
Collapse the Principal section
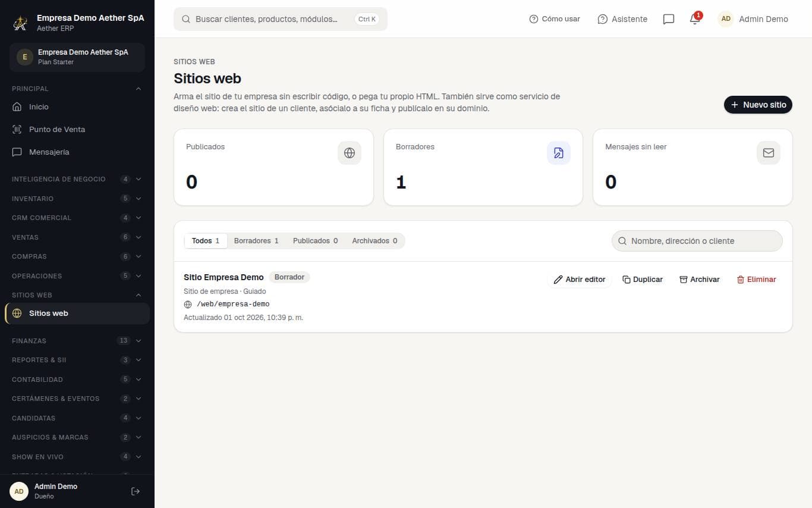pos(77,89)
